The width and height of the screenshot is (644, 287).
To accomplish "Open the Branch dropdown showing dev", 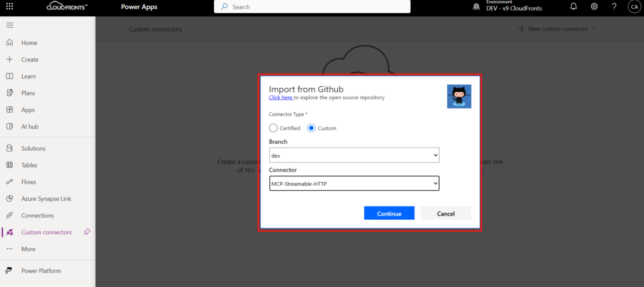I will click(354, 155).
